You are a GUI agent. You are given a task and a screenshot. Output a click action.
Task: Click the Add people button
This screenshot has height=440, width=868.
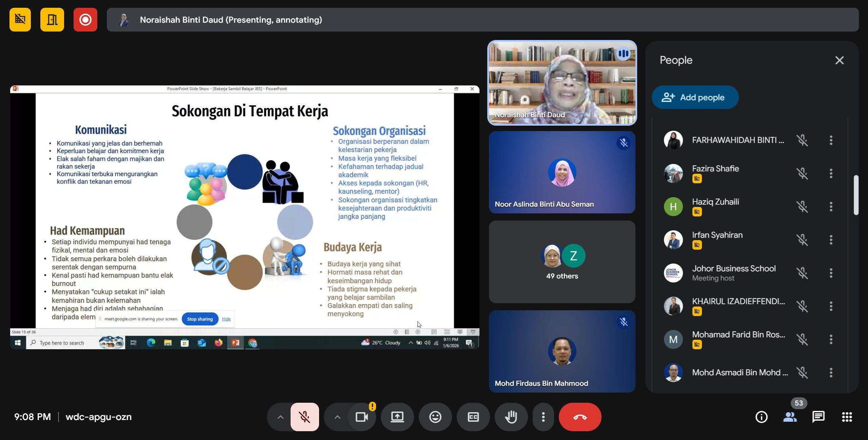[695, 98]
